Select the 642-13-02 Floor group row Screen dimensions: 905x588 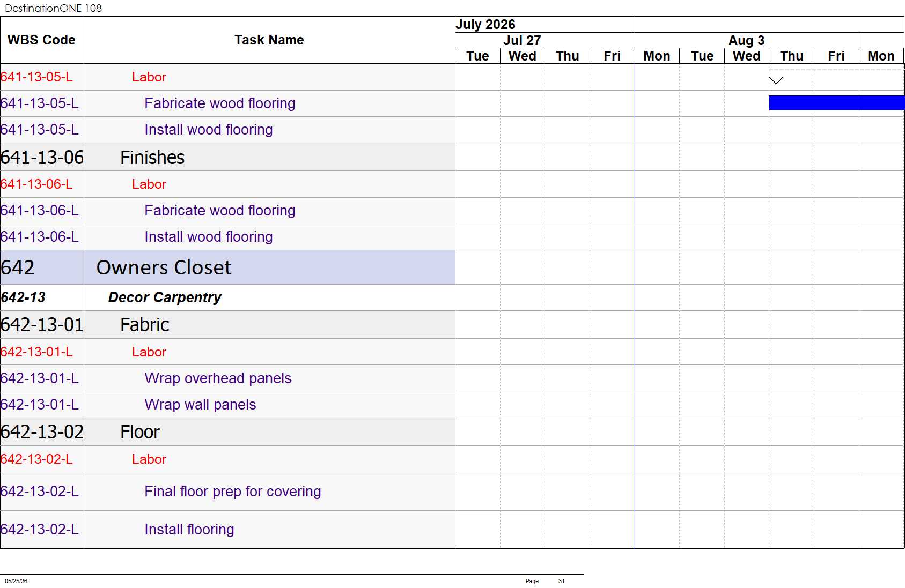pyautogui.click(x=227, y=432)
